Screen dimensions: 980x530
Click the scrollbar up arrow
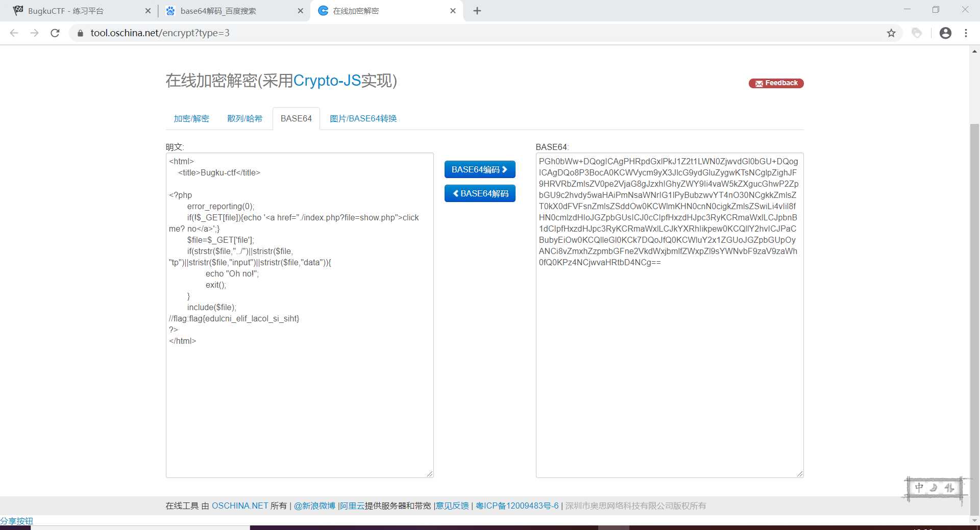[x=974, y=52]
